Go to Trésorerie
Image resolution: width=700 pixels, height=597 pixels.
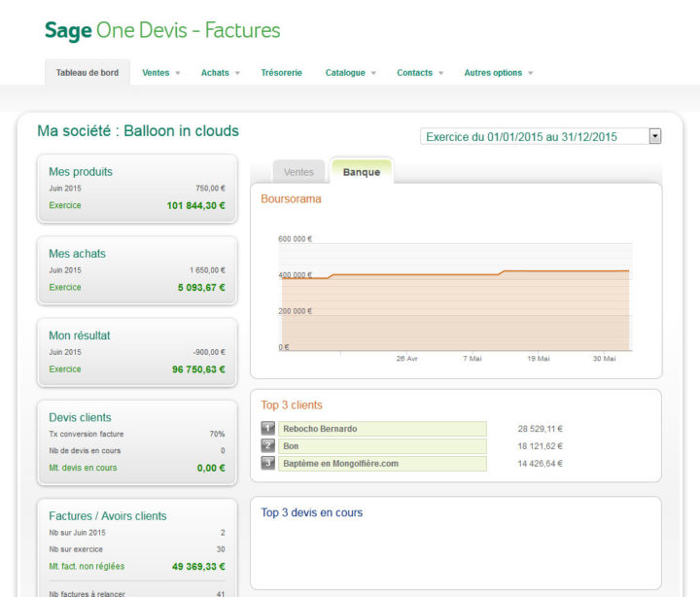coord(281,73)
